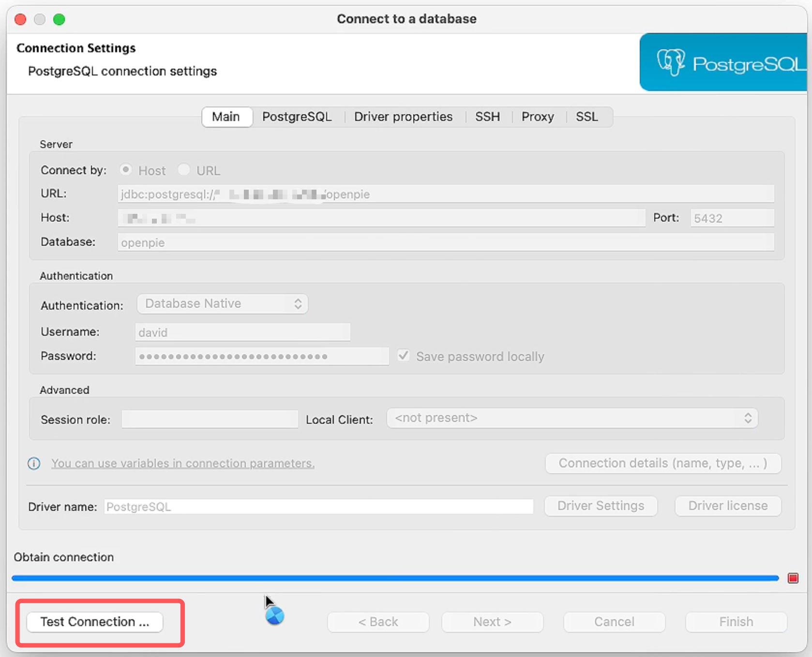Viewport: 812px width, 657px height.
Task: Click the Driver license button
Action: click(x=728, y=506)
